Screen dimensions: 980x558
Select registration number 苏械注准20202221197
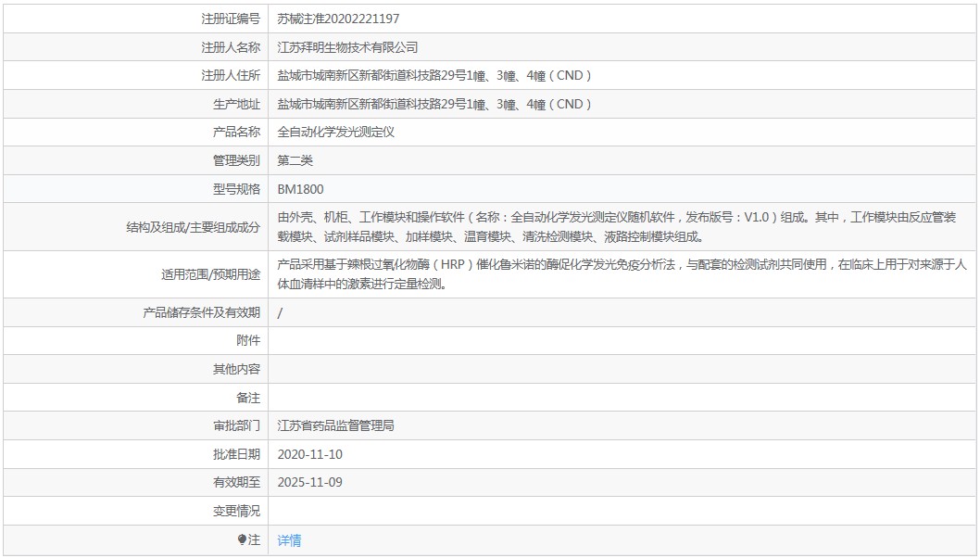pos(338,19)
